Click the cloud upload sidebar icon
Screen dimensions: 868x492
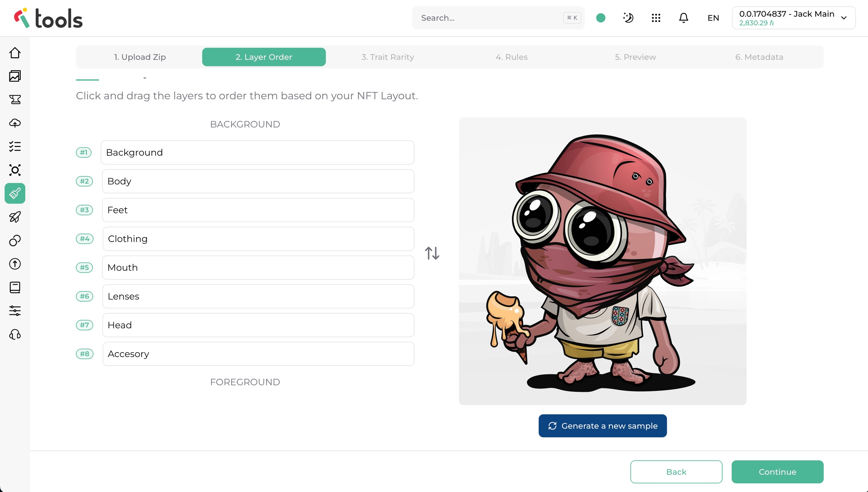[x=15, y=123]
